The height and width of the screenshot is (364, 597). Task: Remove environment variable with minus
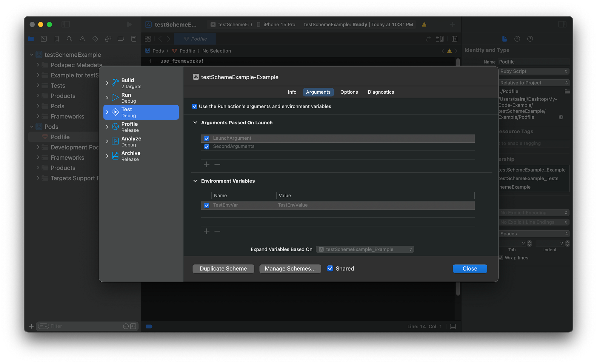pyautogui.click(x=217, y=231)
